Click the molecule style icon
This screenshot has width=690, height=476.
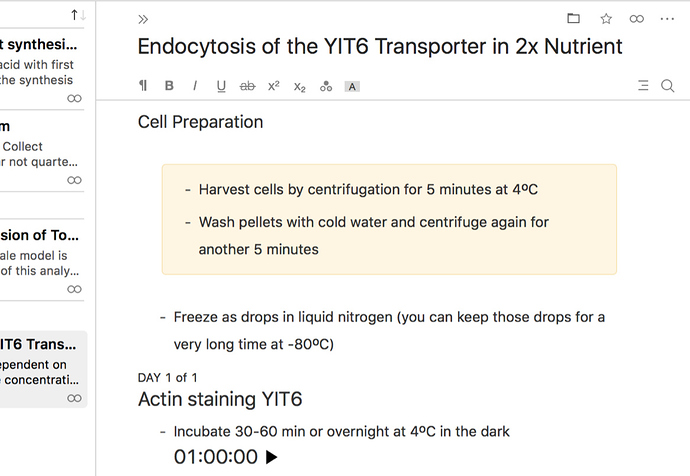tap(326, 86)
